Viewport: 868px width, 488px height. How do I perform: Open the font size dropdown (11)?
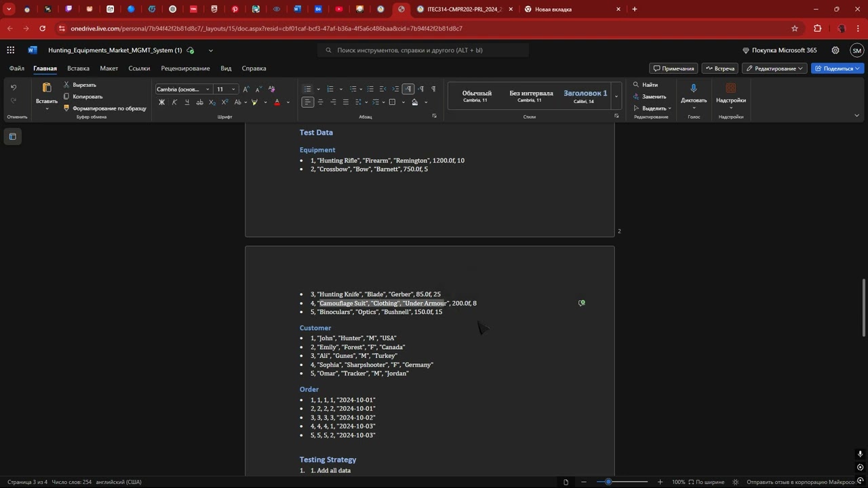coord(233,89)
